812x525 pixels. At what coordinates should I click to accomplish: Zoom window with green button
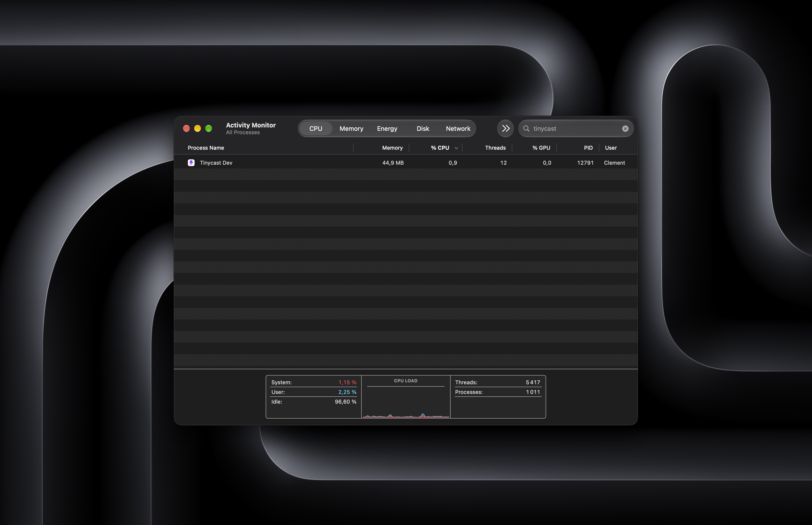pos(209,128)
